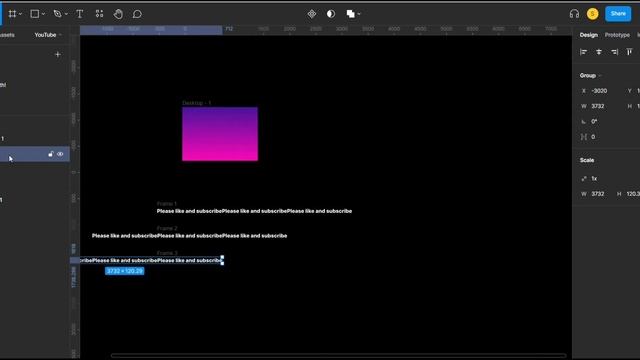The height and width of the screenshot is (360, 640).
Task: Select the Frame 2 text row
Action: point(189,236)
